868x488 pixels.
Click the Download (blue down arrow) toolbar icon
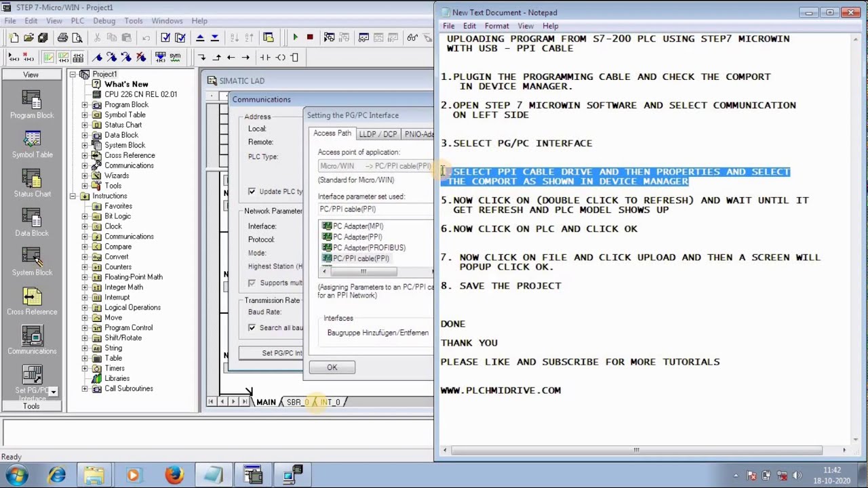214,38
